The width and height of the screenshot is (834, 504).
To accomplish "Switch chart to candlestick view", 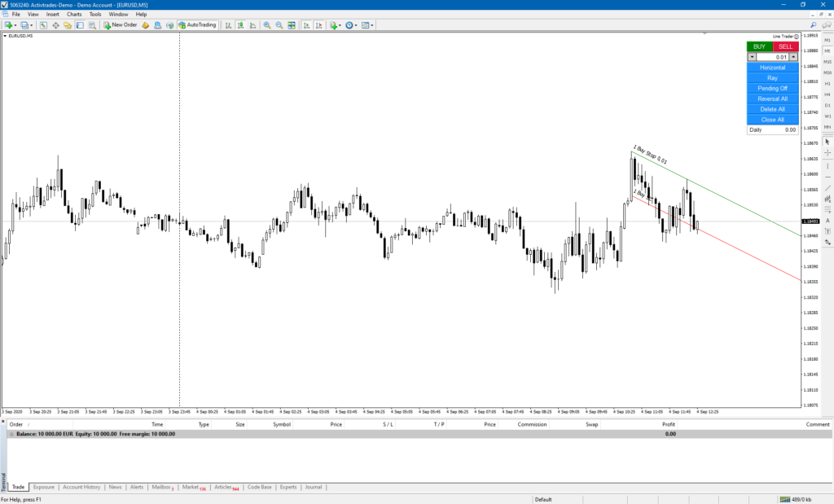I will [x=239, y=25].
